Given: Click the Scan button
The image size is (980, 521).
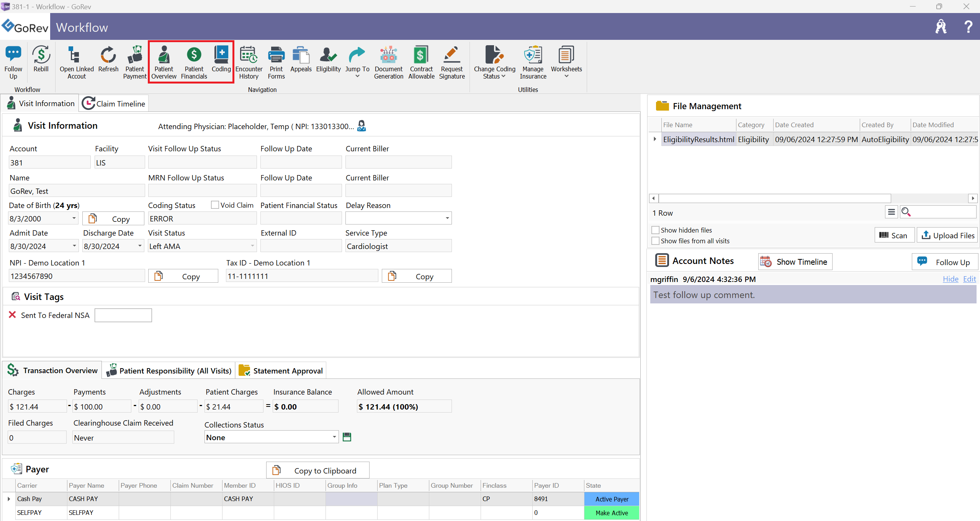Looking at the screenshot, I should (x=895, y=235).
